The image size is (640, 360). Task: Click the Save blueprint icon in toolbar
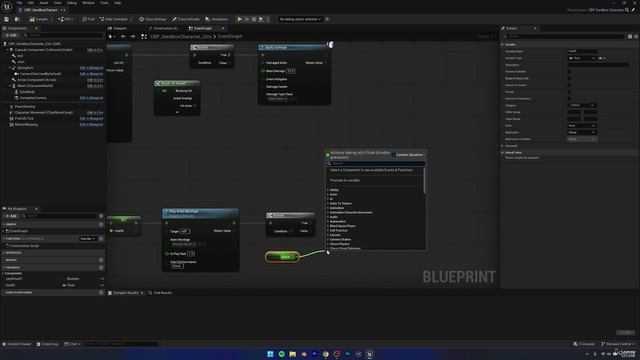pyautogui.click(x=7, y=19)
